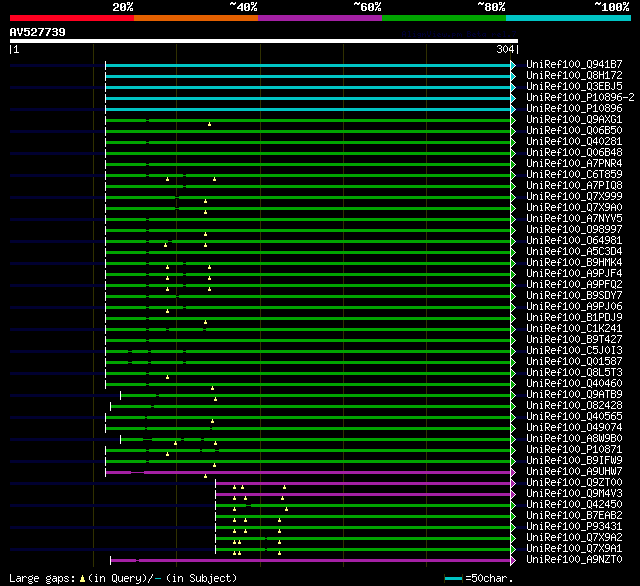The height and width of the screenshot is (586, 640).
Task: Click the UniRef100_B9IFW9 label
Action: tap(574, 461)
